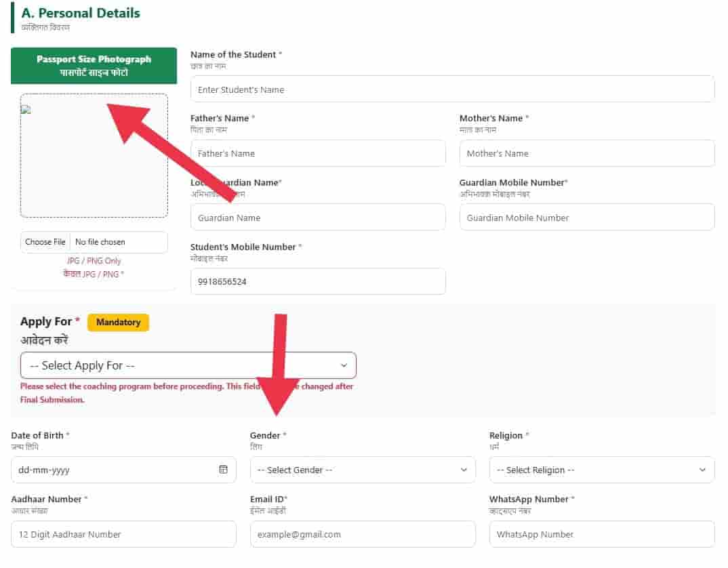Click the Email ID example@gmail.com field
Image resolution: width=728 pixels, height=568 pixels.
[x=363, y=534]
